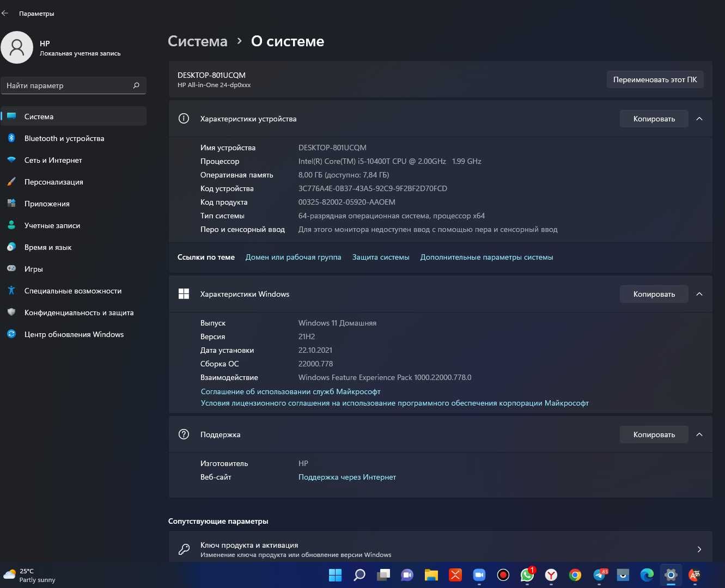Copy support info with Копировать button

[x=654, y=434]
